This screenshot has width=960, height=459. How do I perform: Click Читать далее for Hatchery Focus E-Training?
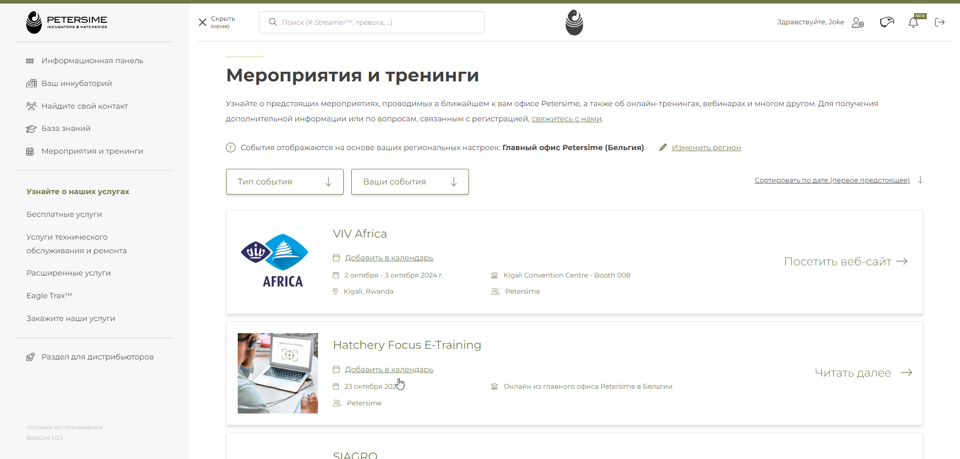[x=863, y=373]
